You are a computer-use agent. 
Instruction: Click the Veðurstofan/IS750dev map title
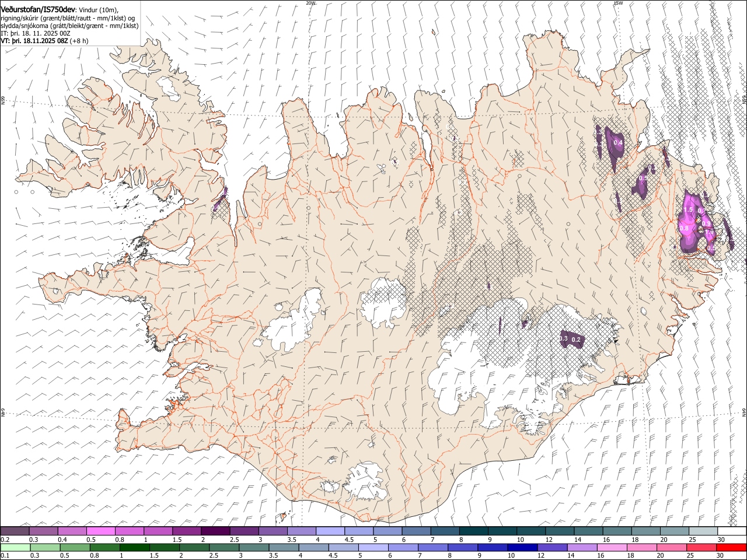[38, 9]
